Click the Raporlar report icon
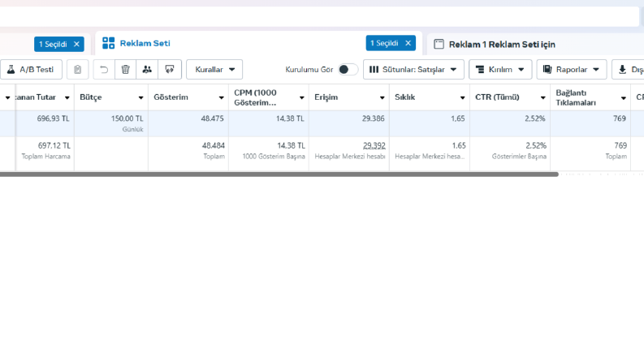Screen dimensions: 644x362 point(547,69)
